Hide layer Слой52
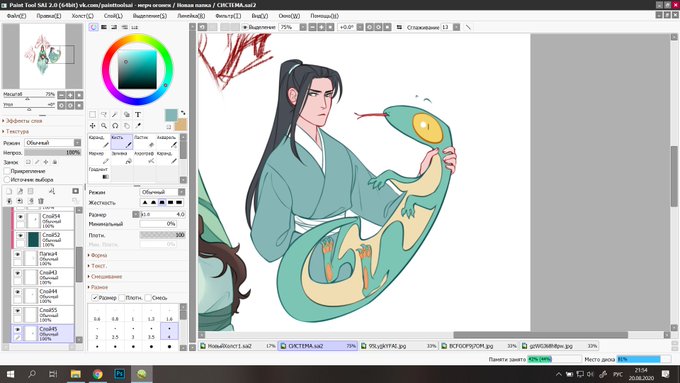 (20, 236)
